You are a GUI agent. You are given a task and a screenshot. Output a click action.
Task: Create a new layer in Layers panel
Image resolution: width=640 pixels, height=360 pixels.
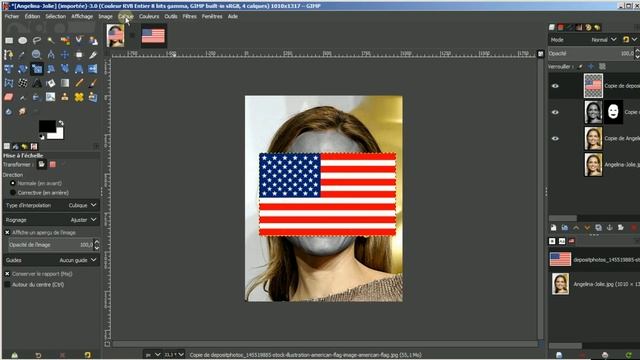pos(553,227)
